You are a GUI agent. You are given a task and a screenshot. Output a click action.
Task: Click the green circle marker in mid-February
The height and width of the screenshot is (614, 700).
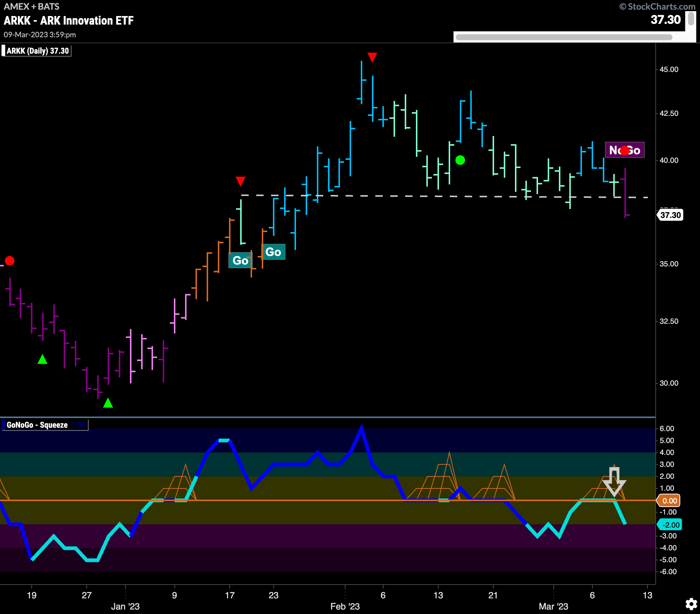460,160
